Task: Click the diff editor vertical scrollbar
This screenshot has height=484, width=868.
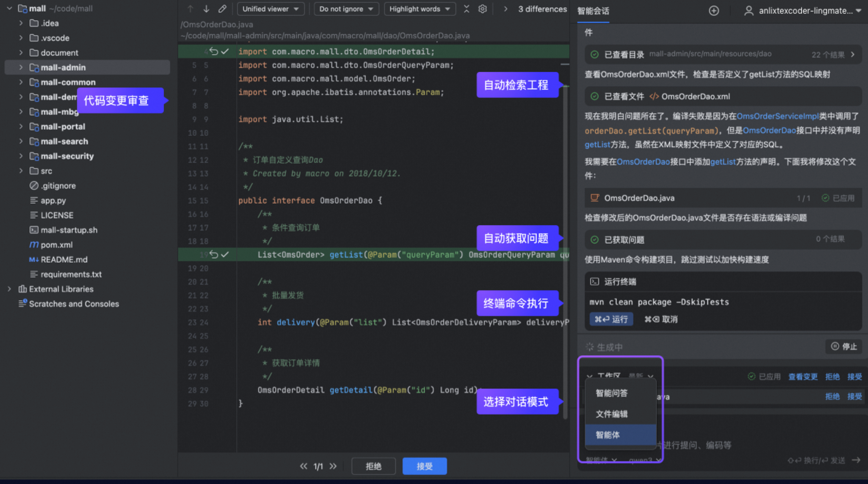Action: 565,252
